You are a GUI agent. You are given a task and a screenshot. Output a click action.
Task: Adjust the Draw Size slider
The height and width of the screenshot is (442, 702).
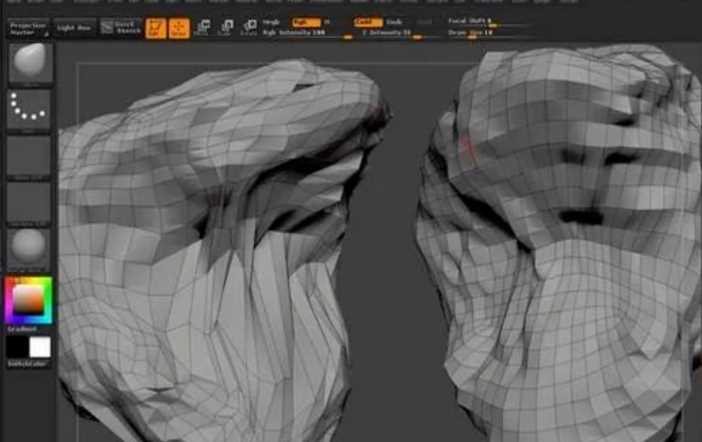pos(489,33)
